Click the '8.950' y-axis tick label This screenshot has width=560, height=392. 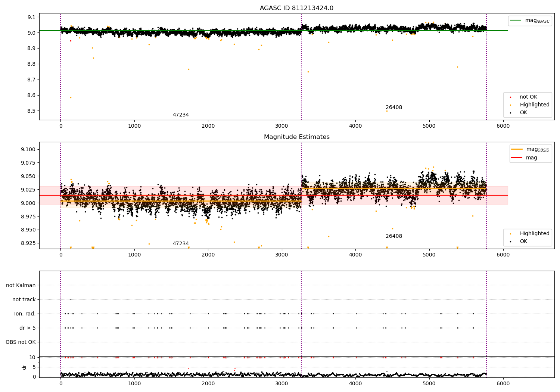coord(28,230)
